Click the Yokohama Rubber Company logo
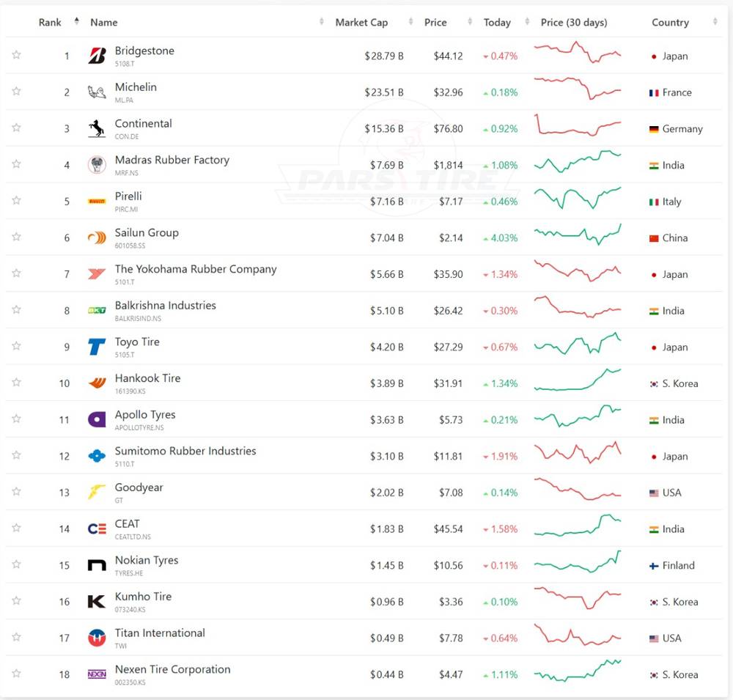Viewport: 733px width, 700px height. pos(97,274)
